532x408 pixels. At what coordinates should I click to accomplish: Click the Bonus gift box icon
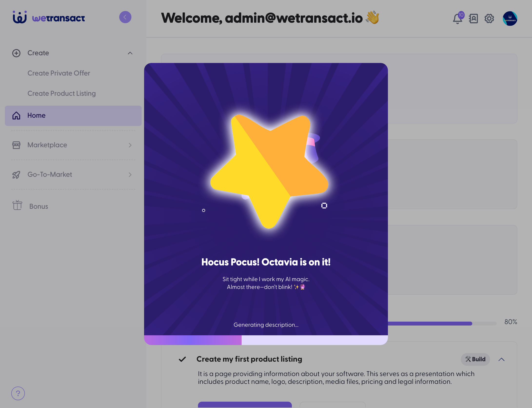(17, 205)
